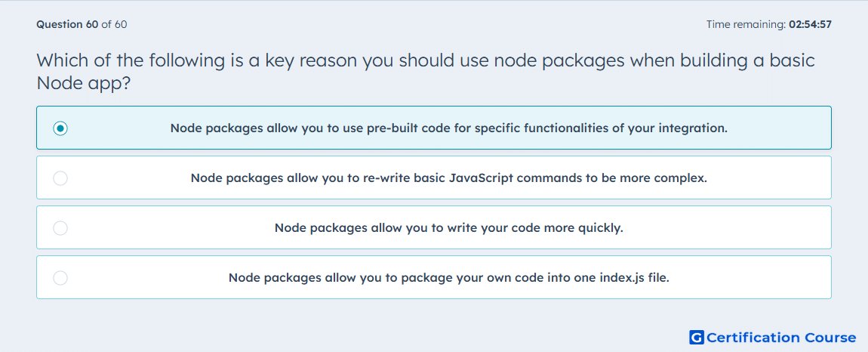
Task: Click the write your code more quickly text
Action: [449, 228]
